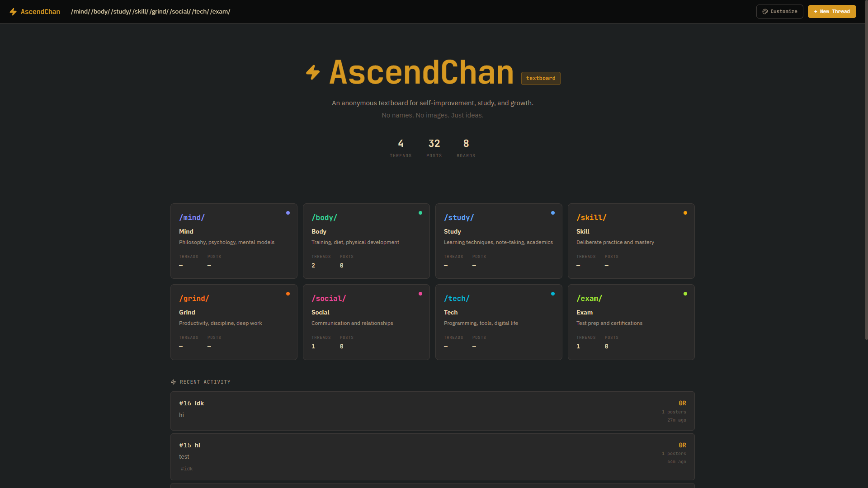Open /mind/ board from top navigation

(x=80, y=12)
